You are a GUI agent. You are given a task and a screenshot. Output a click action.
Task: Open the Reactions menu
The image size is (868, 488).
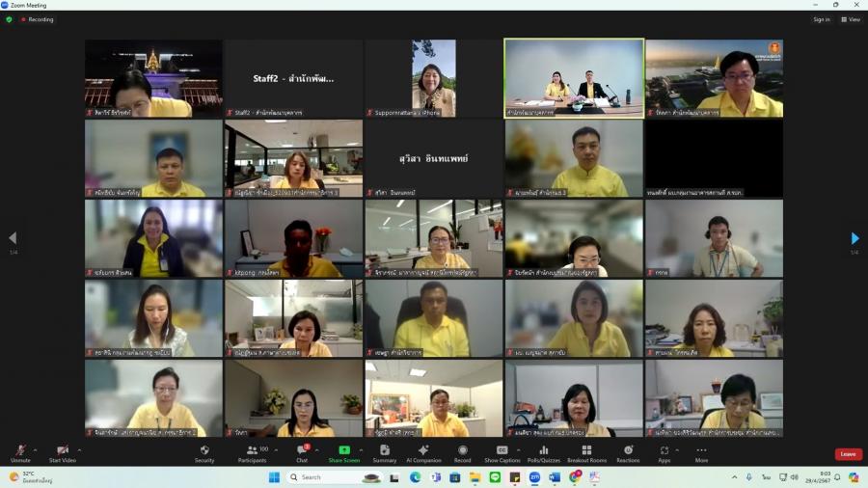[x=628, y=453]
